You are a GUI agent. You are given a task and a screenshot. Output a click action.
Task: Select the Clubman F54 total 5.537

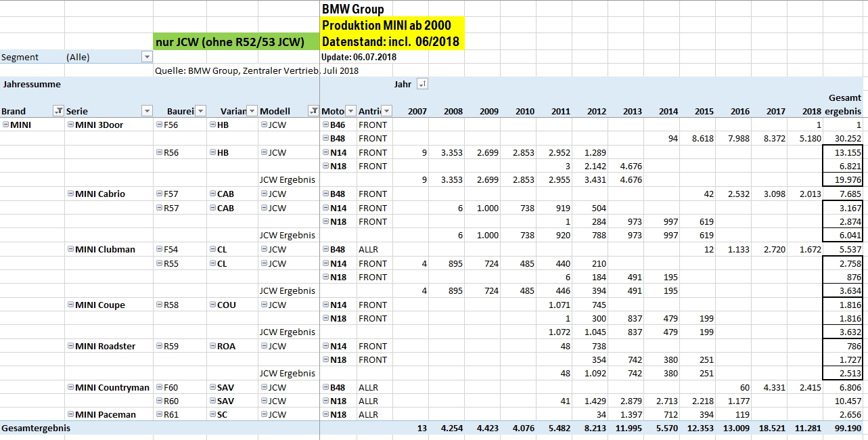click(850, 249)
